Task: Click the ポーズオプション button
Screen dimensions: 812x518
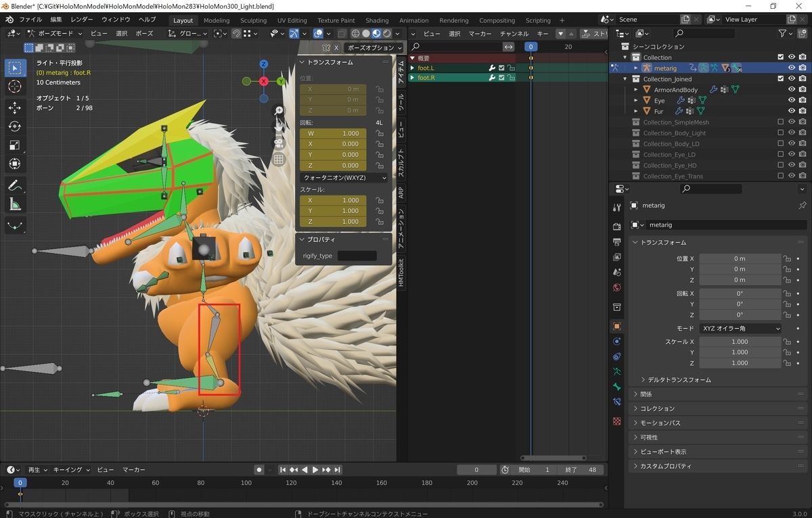Action: [374, 48]
